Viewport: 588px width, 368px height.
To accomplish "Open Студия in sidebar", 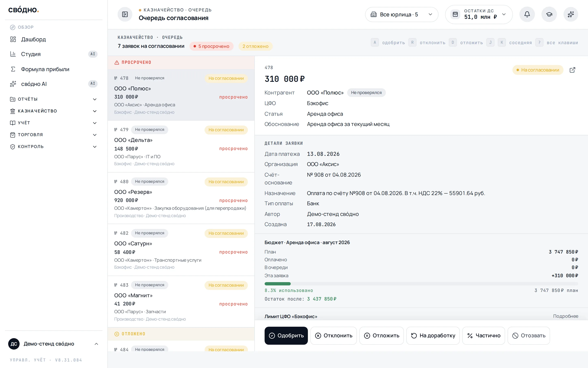I will 53,54.
